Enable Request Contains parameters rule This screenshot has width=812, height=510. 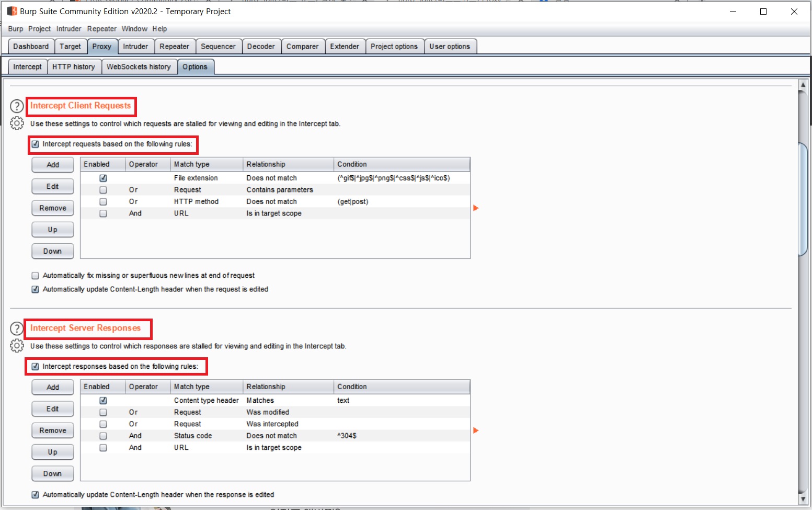(x=103, y=190)
